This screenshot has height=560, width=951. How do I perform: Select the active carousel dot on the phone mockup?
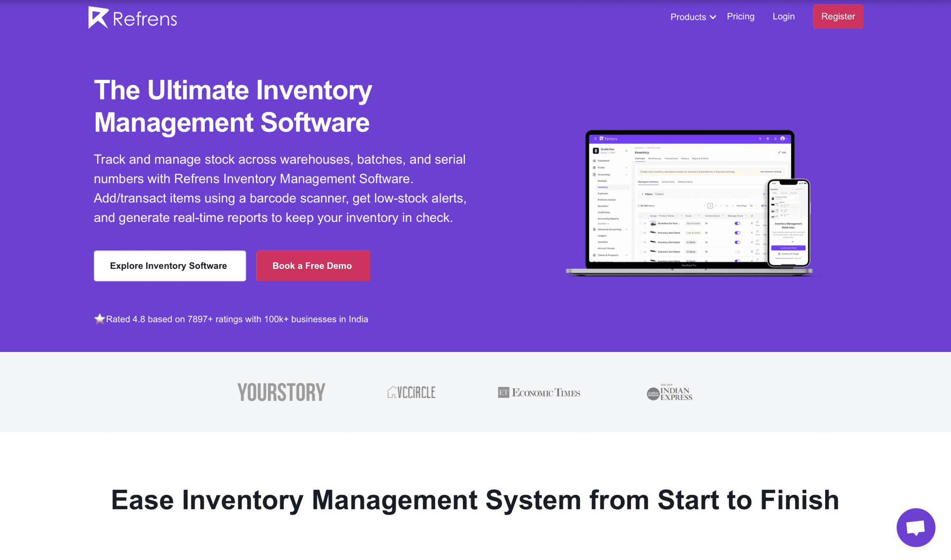pyautogui.click(x=792, y=241)
